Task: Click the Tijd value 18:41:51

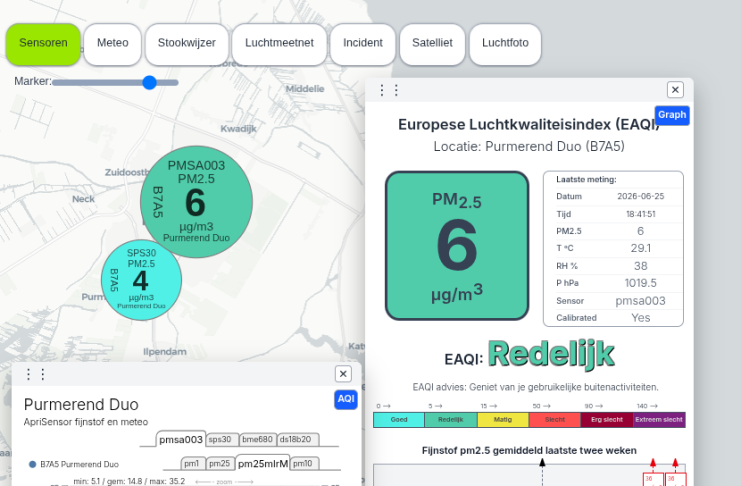Action: coord(640,214)
